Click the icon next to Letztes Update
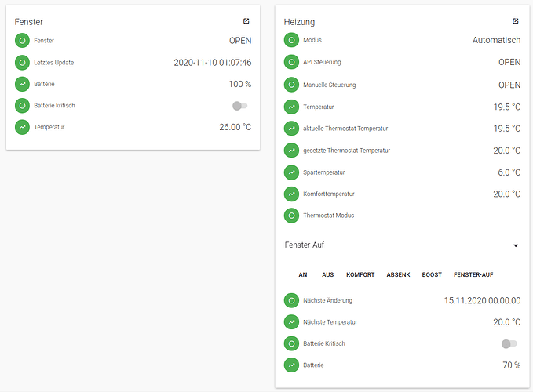 [22, 63]
